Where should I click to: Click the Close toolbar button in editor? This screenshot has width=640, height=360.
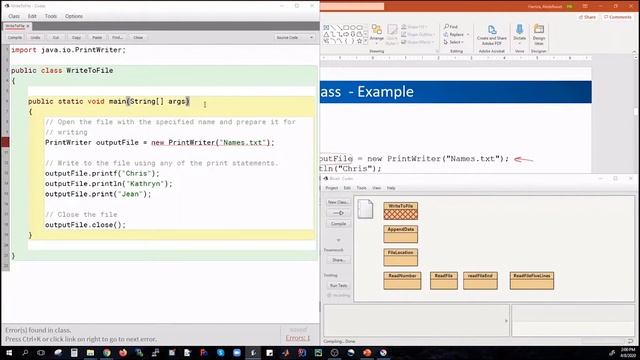click(138, 38)
